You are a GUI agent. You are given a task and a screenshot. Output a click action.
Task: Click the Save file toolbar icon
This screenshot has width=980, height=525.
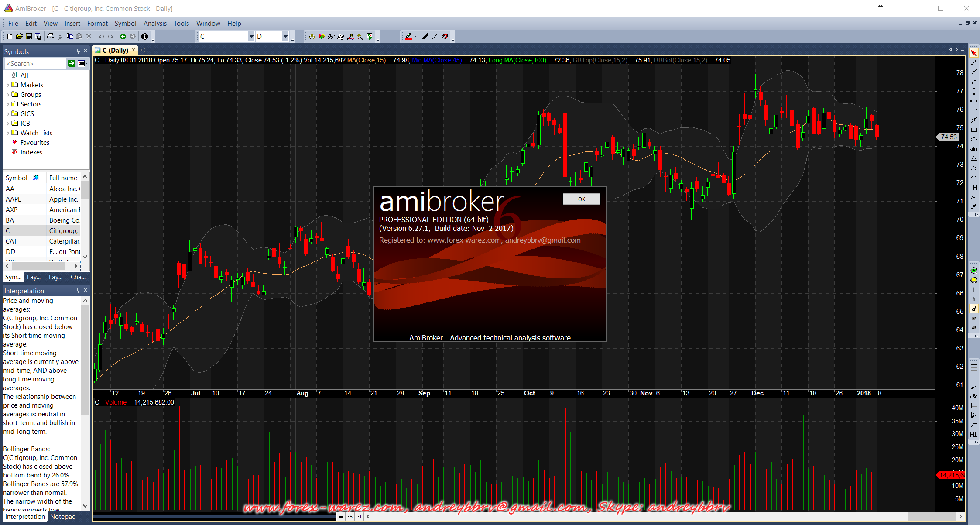[x=29, y=37]
